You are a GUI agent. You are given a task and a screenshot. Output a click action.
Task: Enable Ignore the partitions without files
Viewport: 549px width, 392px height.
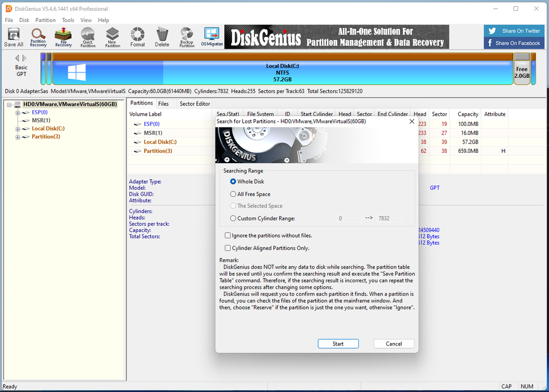point(227,236)
